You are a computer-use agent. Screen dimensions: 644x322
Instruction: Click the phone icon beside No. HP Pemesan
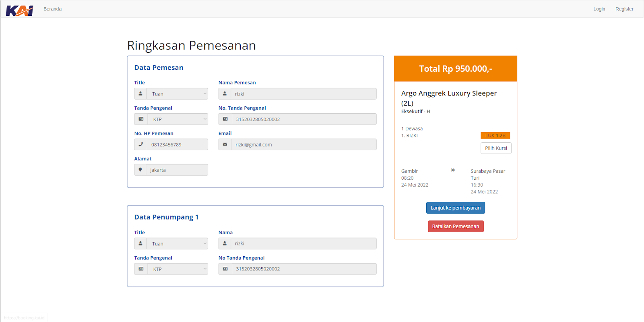click(x=140, y=144)
